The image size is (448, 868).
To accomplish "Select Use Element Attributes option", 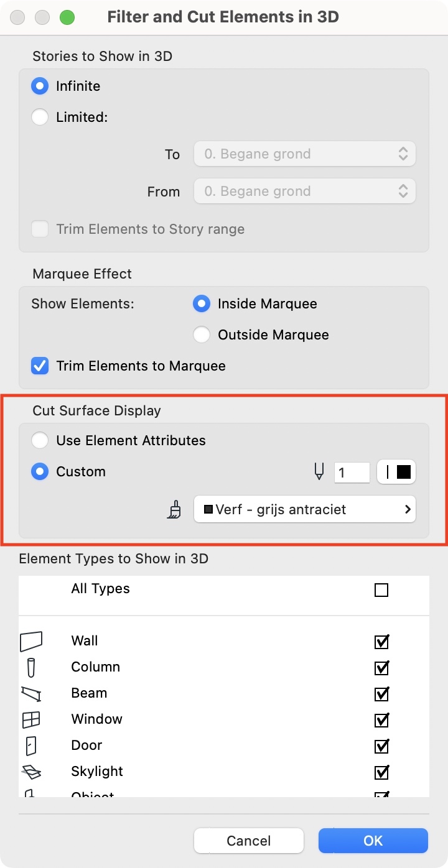I will click(x=40, y=440).
